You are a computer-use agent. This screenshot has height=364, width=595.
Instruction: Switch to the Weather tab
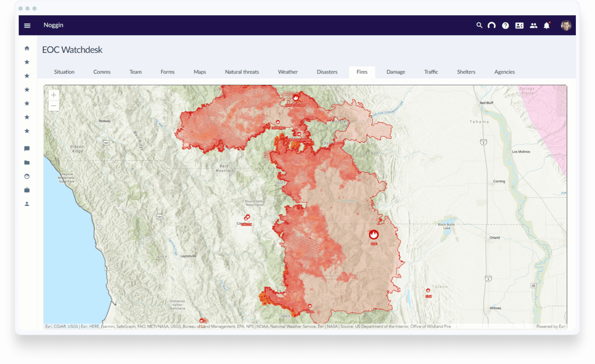pos(288,72)
